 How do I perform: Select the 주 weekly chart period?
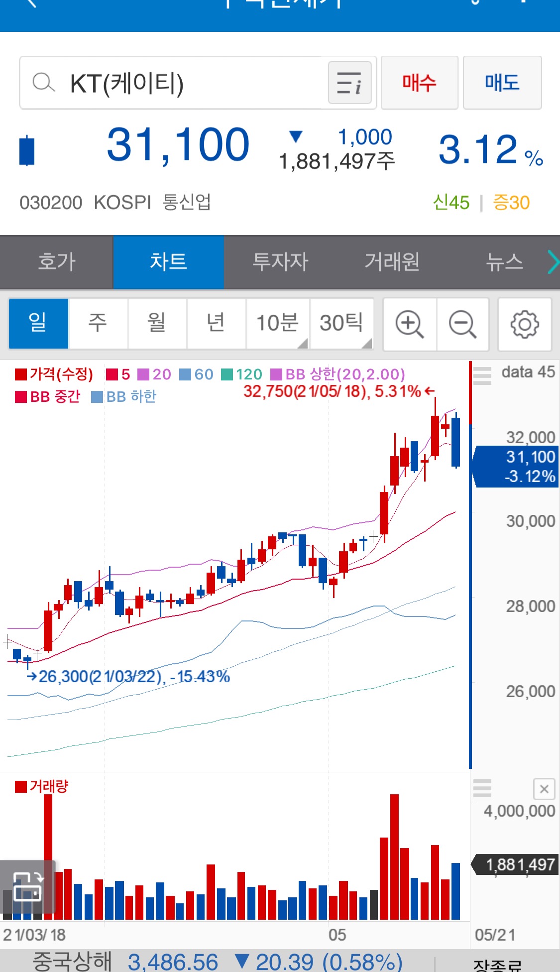(98, 324)
